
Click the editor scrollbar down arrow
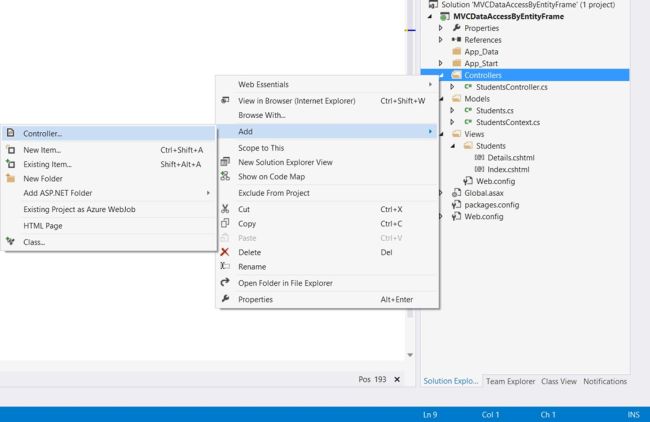click(410, 355)
